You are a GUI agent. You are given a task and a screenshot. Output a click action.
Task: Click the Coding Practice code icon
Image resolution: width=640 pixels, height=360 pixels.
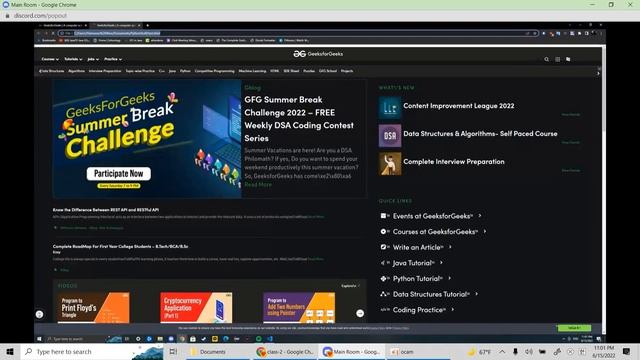tap(384, 310)
